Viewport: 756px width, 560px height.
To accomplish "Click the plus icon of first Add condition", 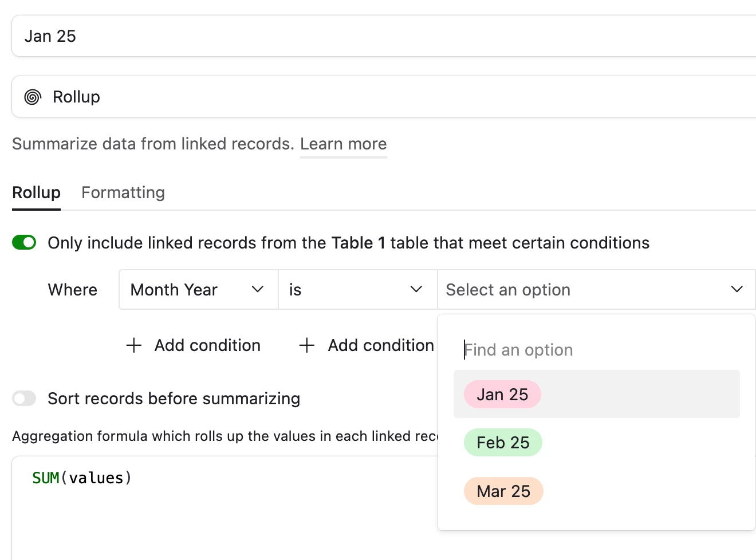I will click(x=133, y=345).
